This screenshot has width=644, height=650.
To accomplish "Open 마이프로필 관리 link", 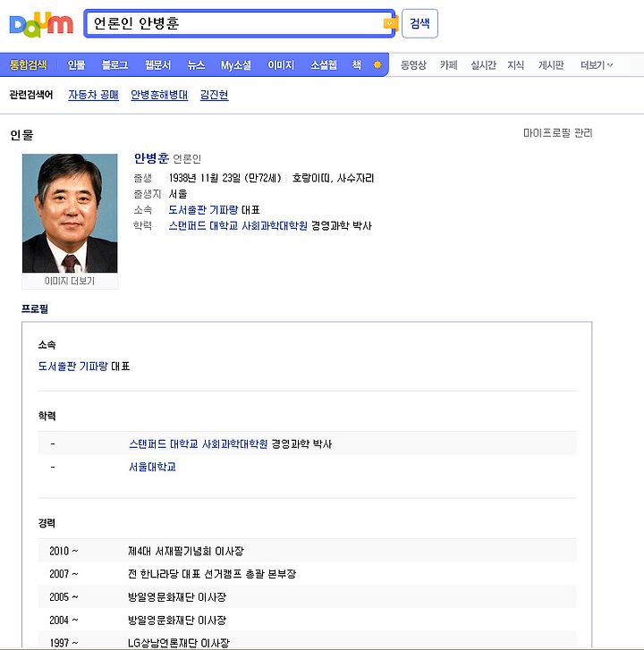I will (558, 133).
